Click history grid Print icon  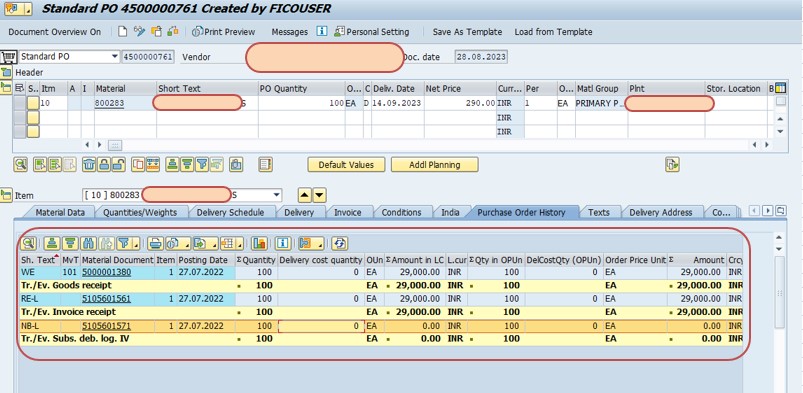coord(156,242)
